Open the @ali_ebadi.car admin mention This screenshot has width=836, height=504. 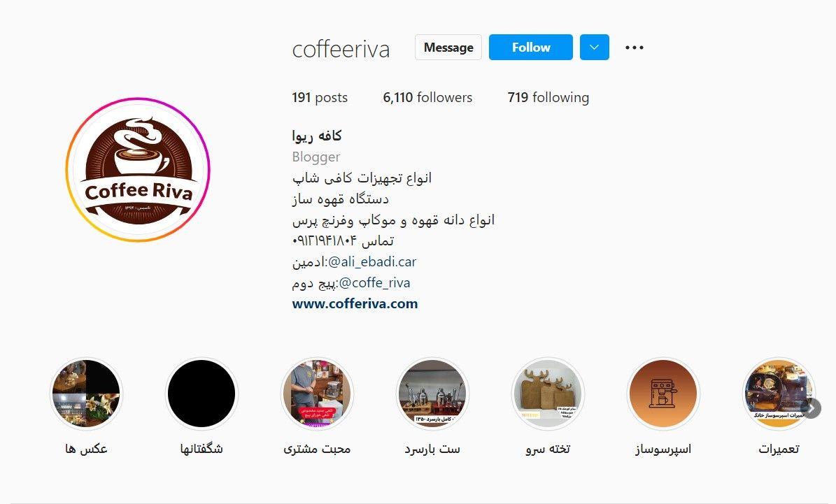(x=371, y=261)
